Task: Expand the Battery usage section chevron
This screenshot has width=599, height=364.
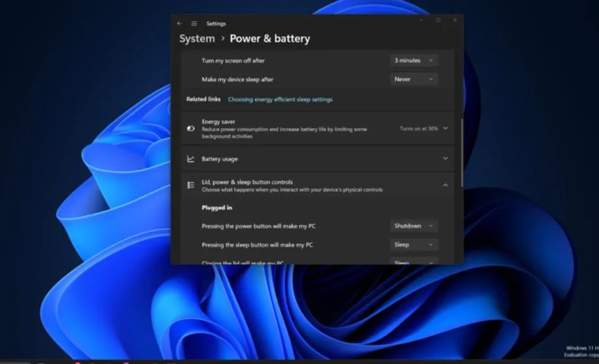Action: (x=445, y=159)
